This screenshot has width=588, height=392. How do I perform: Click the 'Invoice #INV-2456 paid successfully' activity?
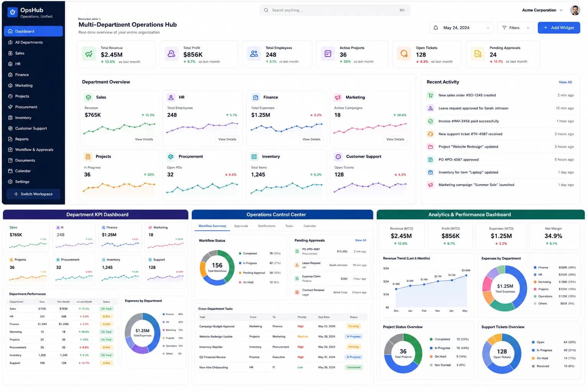501,121
